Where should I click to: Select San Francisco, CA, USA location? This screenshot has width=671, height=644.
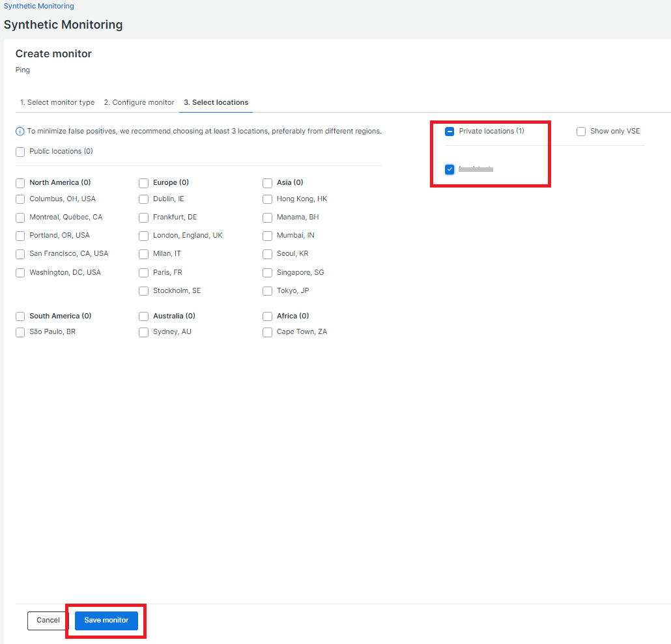pyautogui.click(x=20, y=254)
